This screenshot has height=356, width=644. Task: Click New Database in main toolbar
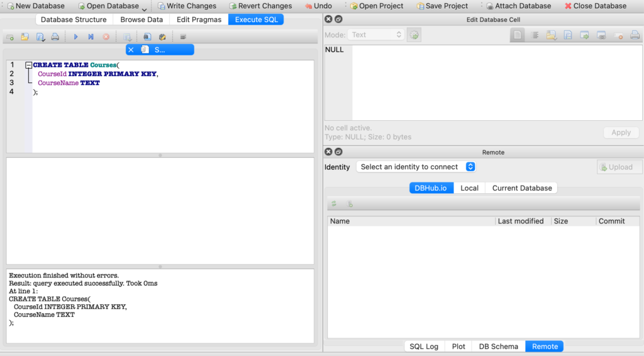coord(36,6)
